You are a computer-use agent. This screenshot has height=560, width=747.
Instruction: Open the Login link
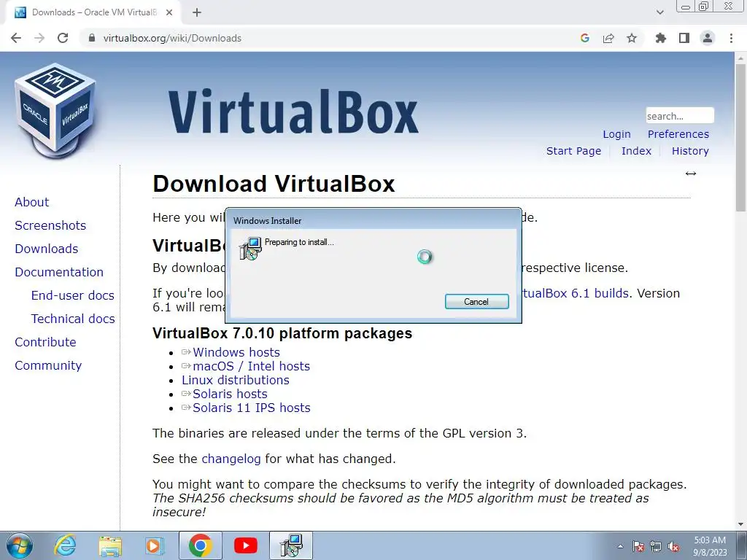[616, 134]
